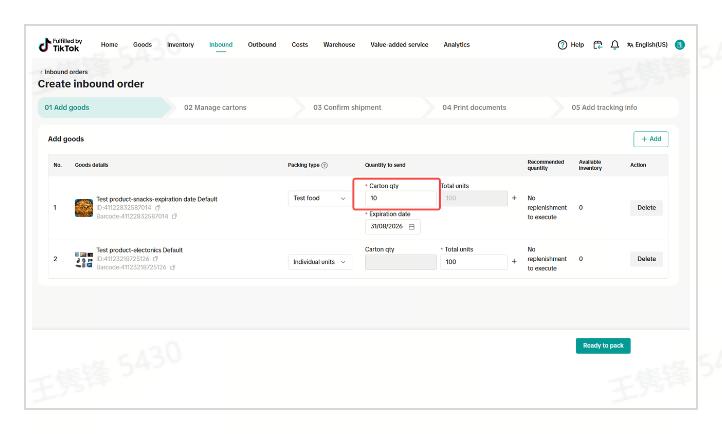Copy the ID of electronics test product
Screen dimensions: 722x434
pyautogui.click(x=155, y=259)
